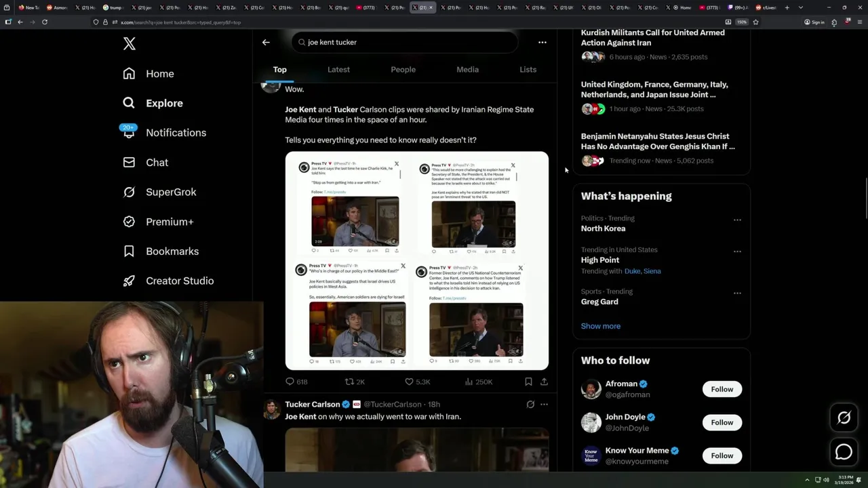
Task: Repost the tweet with 2K reposts
Action: (355, 382)
